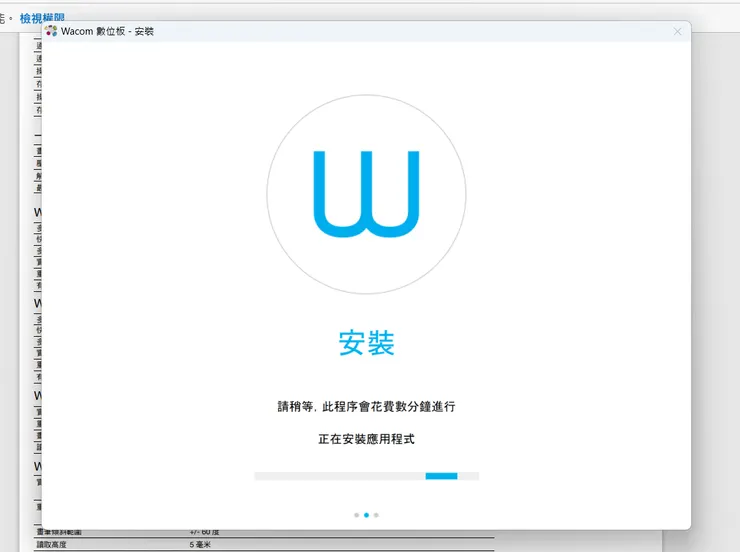
Task: Select the active blue middle page dot
Action: [366, 515]
